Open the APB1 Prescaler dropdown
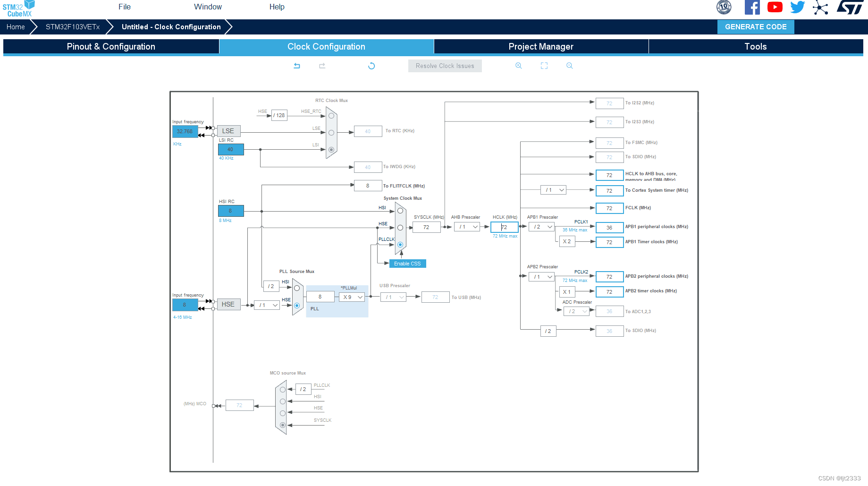Viewport: 868px width, 486px height. tap(541, 227)
